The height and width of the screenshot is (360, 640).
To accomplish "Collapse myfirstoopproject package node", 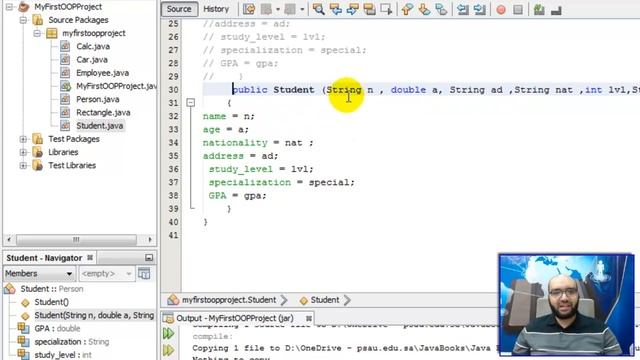I will click(38, 33).
